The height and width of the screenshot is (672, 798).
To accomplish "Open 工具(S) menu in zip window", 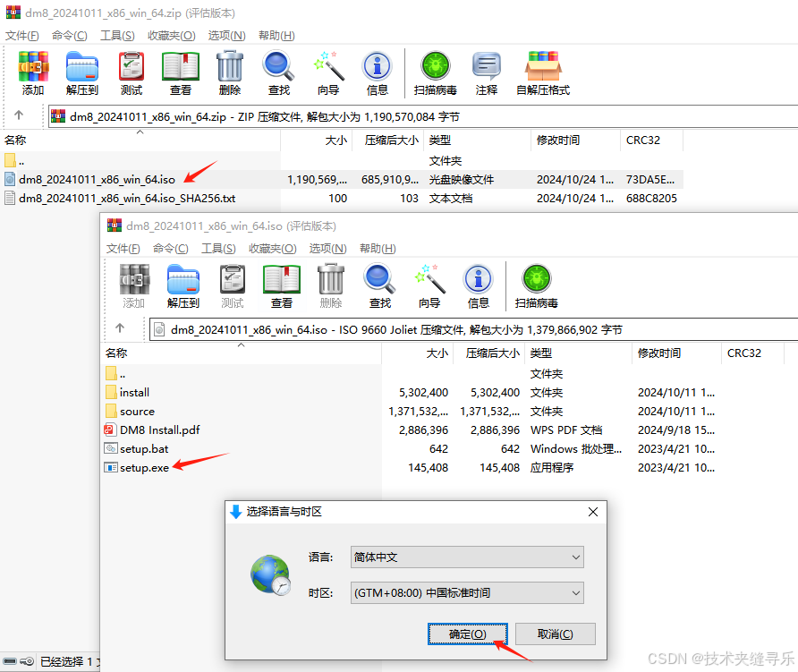I will tap(117, 36).
